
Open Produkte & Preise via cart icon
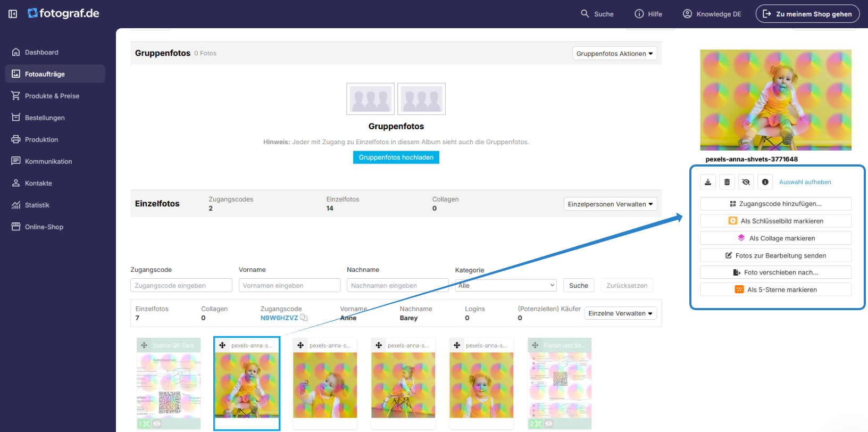point(16,96)
